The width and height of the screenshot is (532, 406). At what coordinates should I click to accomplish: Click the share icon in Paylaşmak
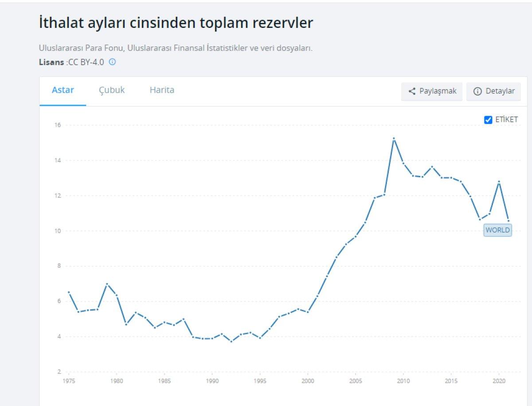pos(412,91)
